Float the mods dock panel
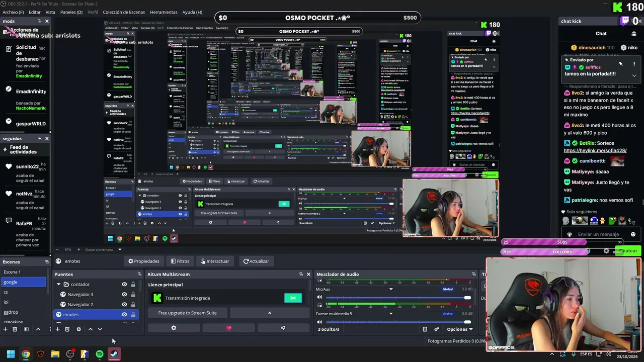 (x=39, y=21)
